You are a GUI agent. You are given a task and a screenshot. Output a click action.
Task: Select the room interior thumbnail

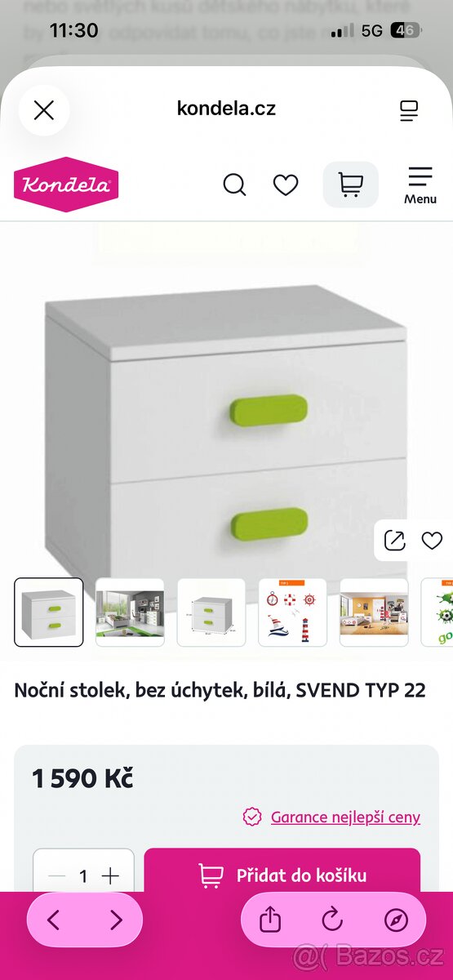point(130,612)
